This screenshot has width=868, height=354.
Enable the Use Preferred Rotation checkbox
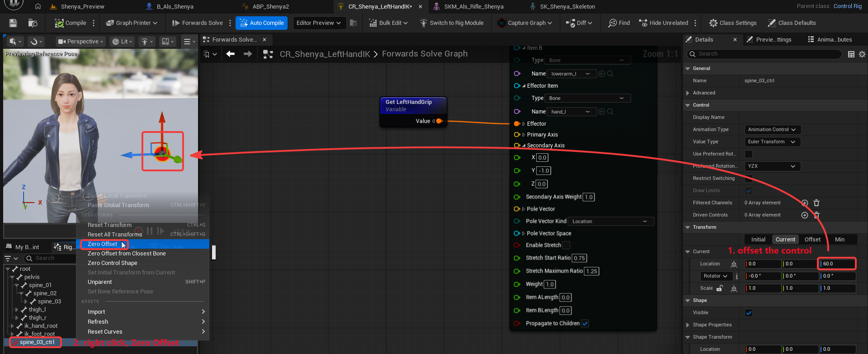coord(749,154)
